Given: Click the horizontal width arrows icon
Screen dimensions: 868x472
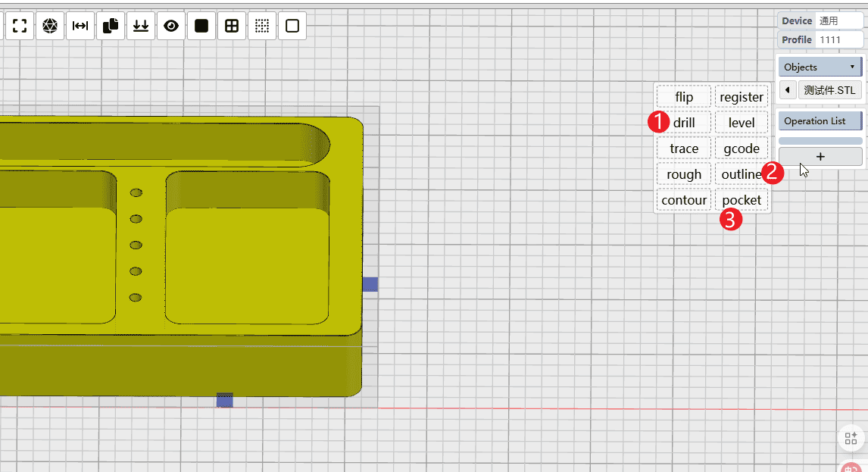Looking at the screenshot, I should tap(80, 26).
